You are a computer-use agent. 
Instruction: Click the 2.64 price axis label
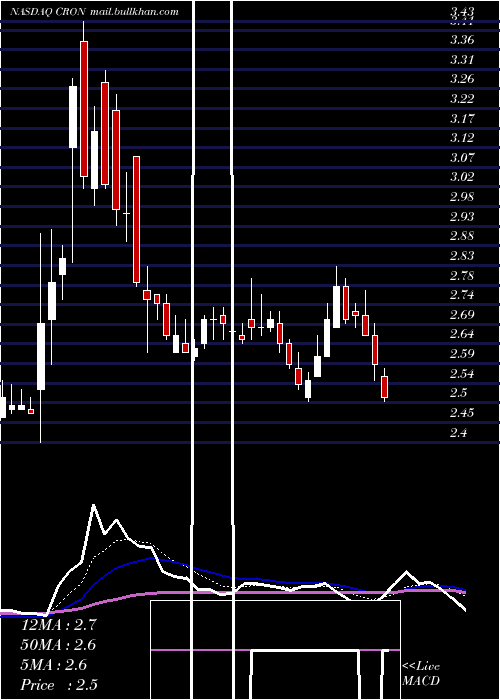point(462,334)
